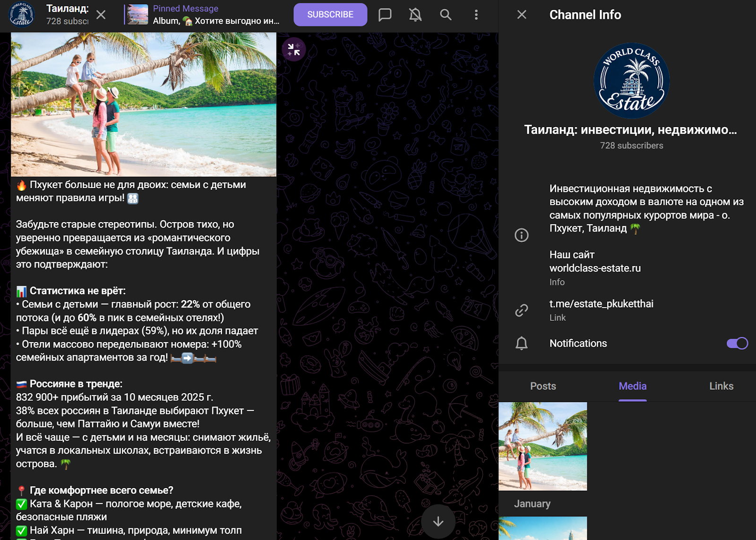This screenshot has width=756, height=540.
Task: Open the beach photo thumbnail in Media
Action: coord(542,446)
